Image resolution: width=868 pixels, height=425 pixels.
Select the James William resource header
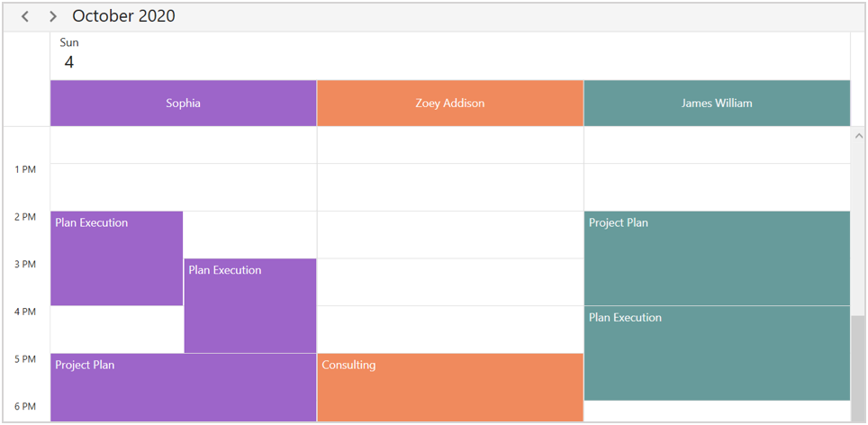click(x=716, y=103)
